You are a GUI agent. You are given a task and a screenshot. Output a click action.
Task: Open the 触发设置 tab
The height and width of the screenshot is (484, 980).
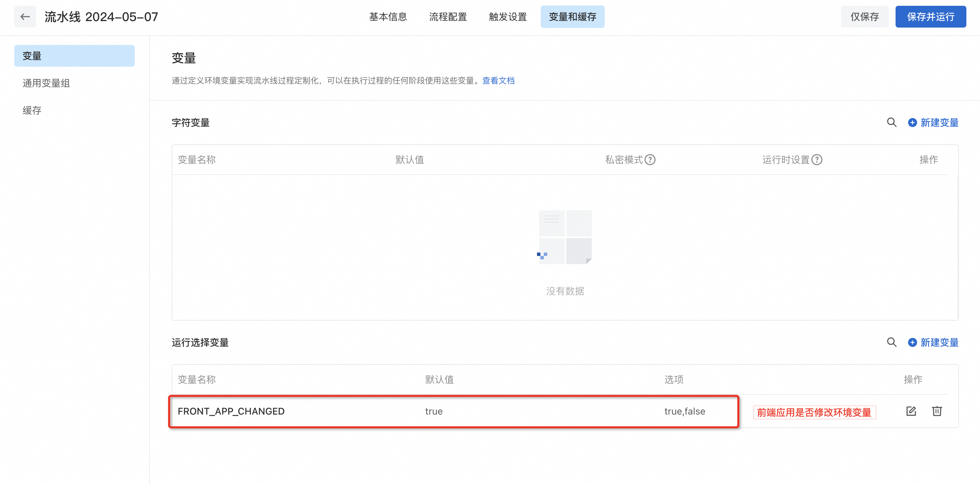pos(508,17)
